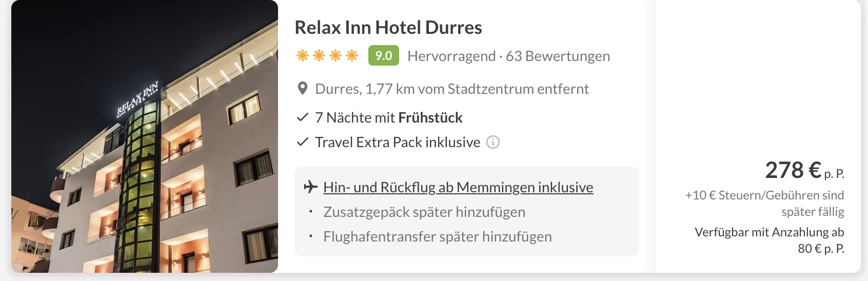Click the location pin icon for Durres
The height and width of the screenshot is (281, 868).
pos(303,89)
